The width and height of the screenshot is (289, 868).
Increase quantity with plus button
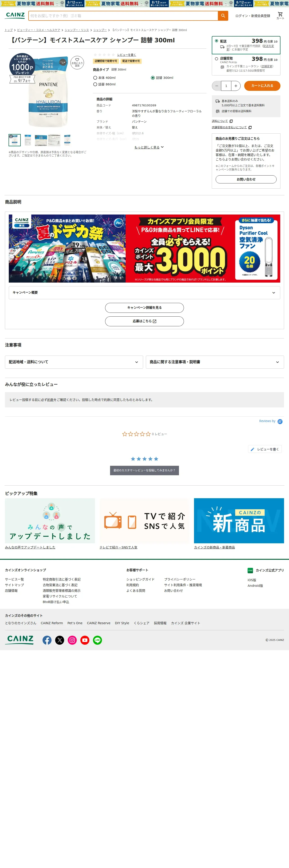point(236,86)
